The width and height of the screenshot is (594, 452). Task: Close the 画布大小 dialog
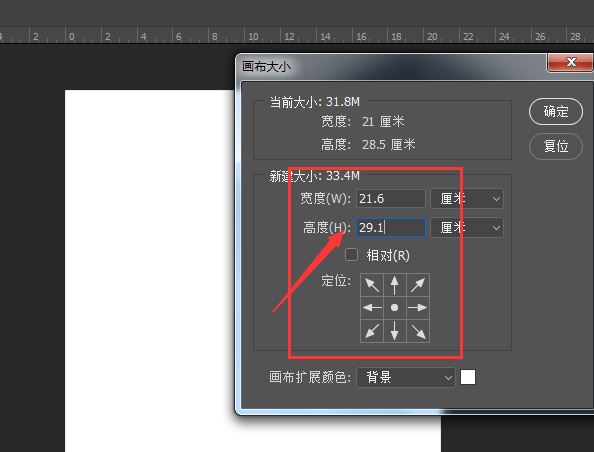(570, 62)
